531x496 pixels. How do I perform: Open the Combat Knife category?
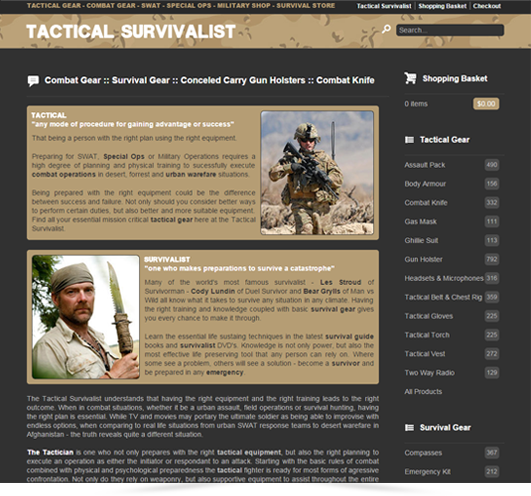tap(426, 202)
